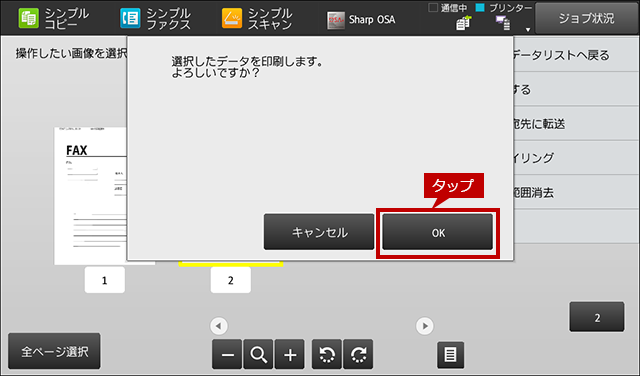The height and width of the screenshot is (376, 640).
Task: Open Job Status (ジョブ状況) screen
Action: point(586,18)
